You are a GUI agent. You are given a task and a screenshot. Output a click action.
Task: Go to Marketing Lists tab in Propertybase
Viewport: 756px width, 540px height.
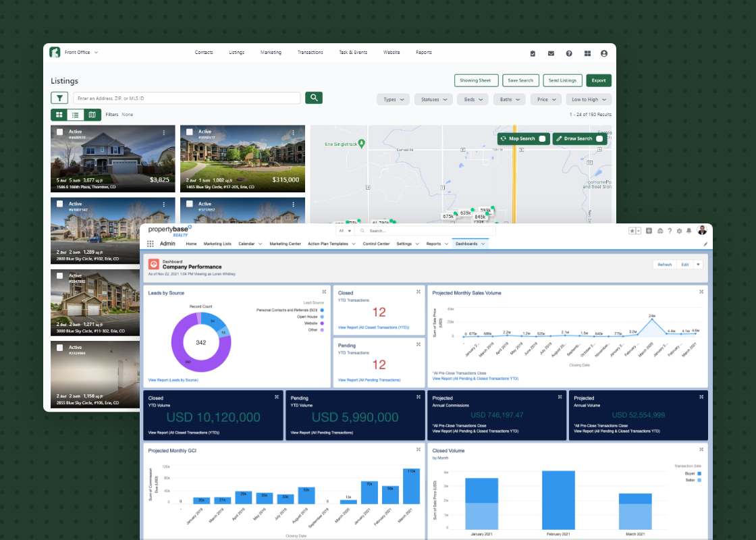(x=217, y=244)
